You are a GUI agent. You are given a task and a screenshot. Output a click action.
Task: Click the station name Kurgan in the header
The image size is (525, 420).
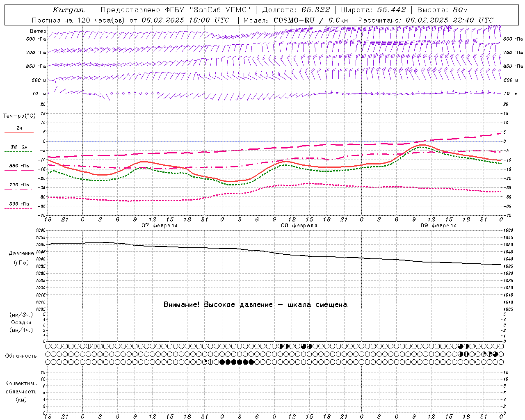point(68,10)
